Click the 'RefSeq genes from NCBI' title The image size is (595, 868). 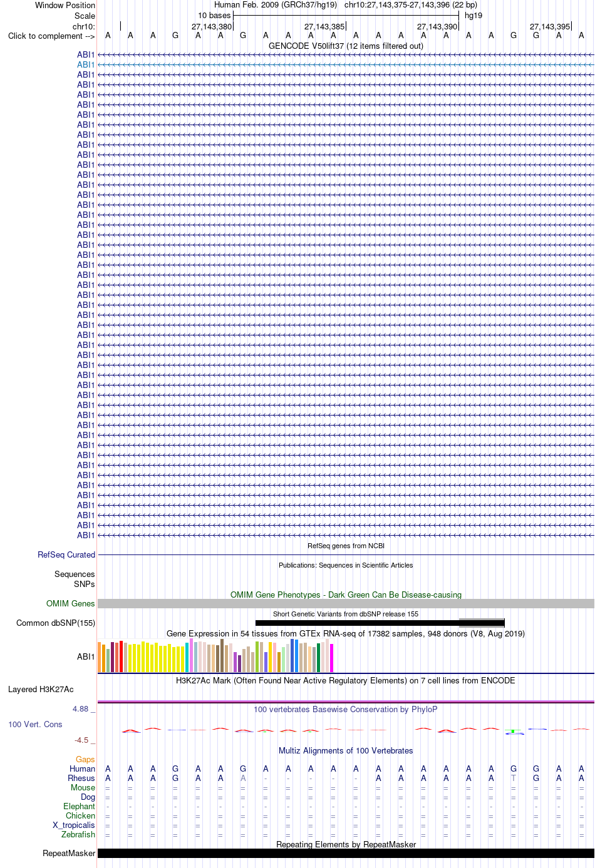point(346,546)
